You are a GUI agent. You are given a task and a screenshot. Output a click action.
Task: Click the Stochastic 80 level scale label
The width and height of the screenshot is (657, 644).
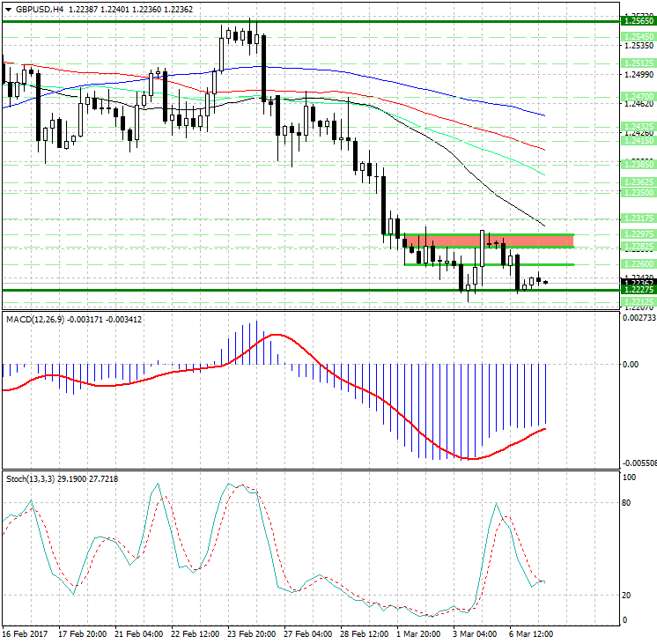click(629, 503)
